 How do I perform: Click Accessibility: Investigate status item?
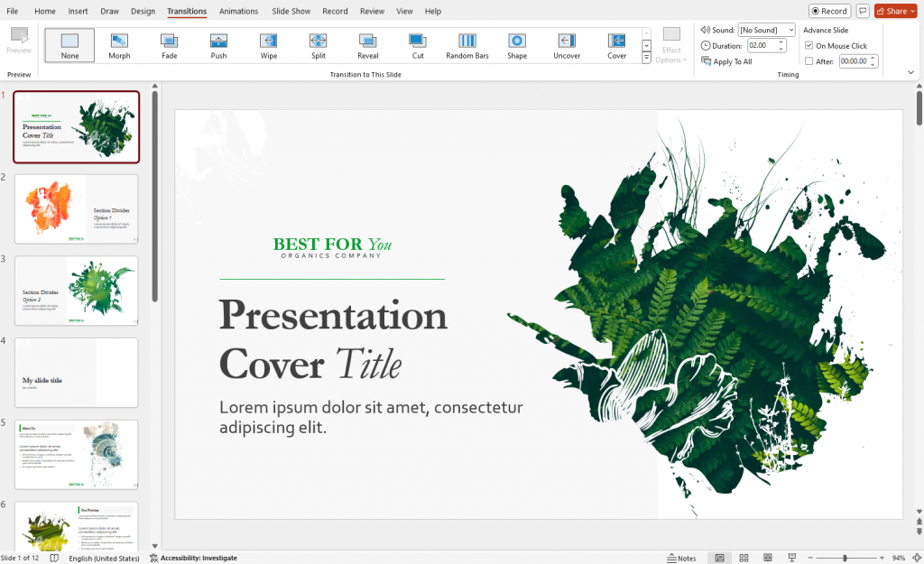193,558
